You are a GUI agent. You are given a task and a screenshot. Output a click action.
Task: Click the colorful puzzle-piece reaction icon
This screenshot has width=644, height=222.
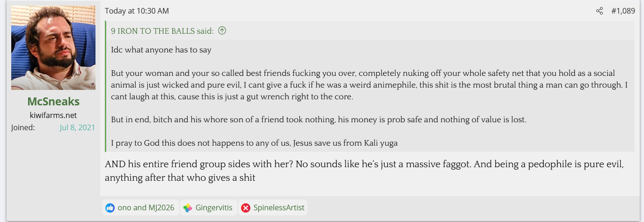pyautogui.click(x=188, y=207)
